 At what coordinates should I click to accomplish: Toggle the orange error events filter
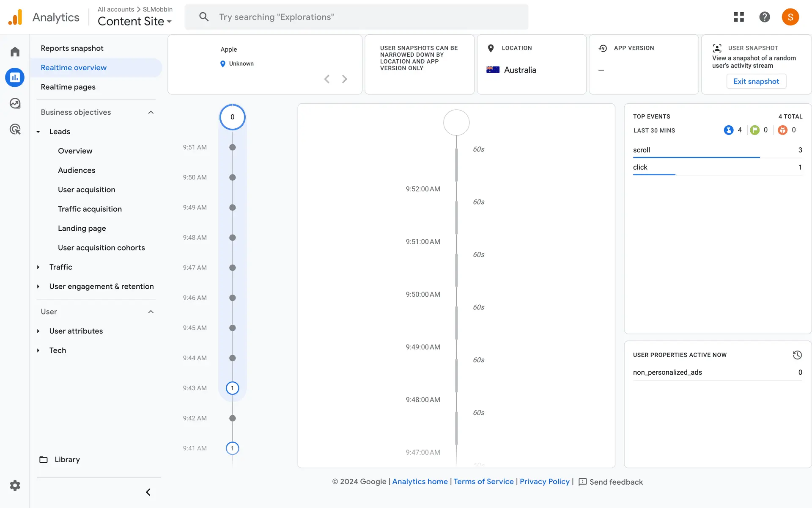[x=783, y=130]
